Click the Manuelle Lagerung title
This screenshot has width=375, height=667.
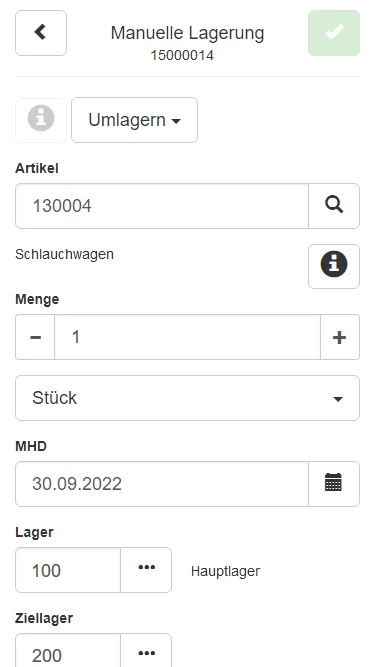tap(188, 33)
